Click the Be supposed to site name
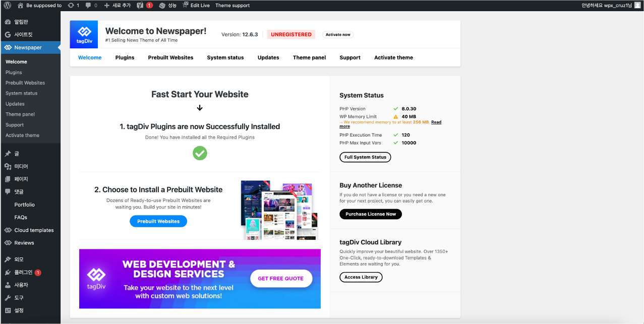 pyautogui.click(x=44, y=5)
